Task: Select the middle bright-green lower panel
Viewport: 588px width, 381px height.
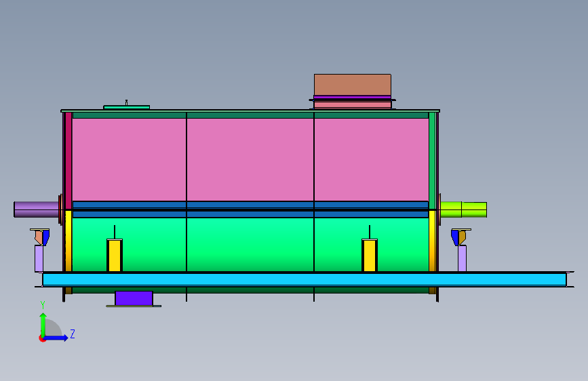Action: pos(250,244)
